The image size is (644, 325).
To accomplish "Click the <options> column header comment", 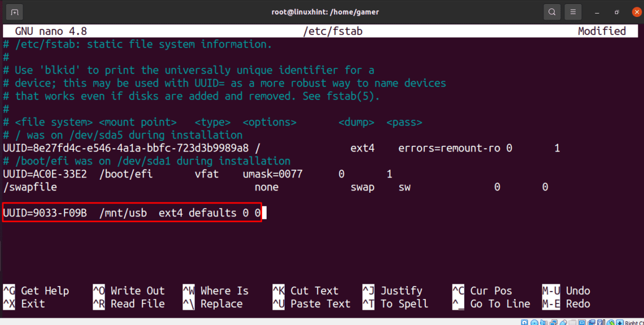I will tap(269, 122).
